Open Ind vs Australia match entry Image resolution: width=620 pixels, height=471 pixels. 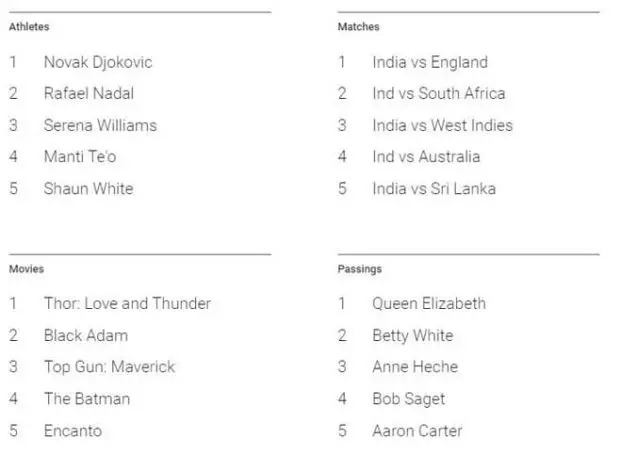pos(426,157)
